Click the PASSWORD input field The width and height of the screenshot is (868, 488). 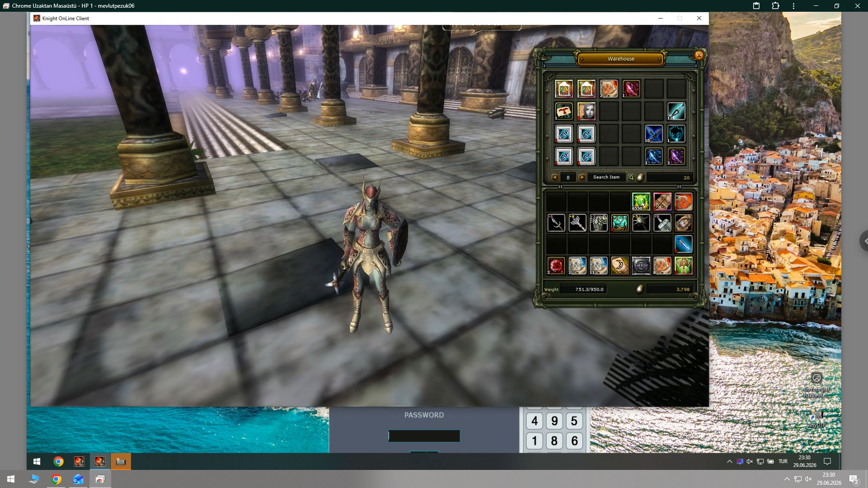(x=424, y=436)
